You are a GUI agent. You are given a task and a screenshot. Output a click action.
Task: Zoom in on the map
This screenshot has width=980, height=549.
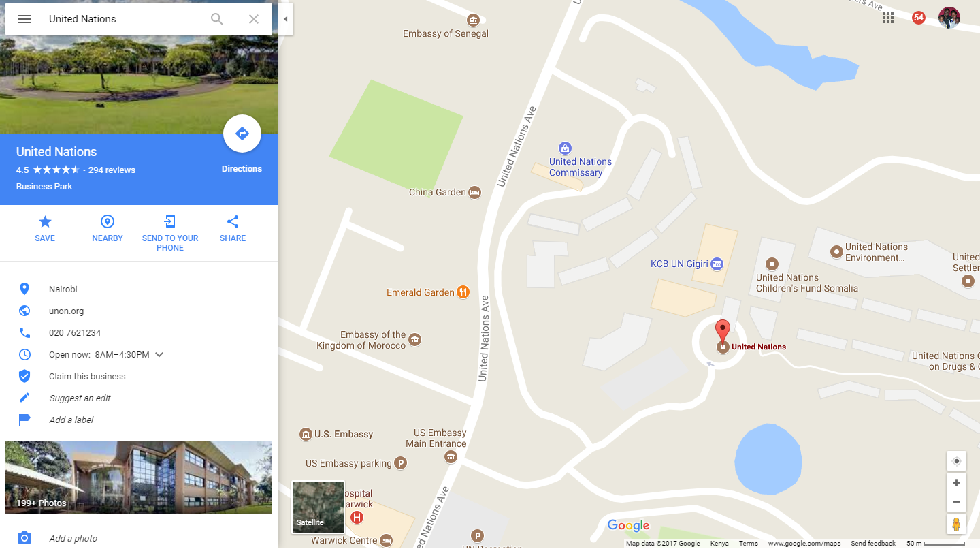pyautogui.click(x=956, y=483)
